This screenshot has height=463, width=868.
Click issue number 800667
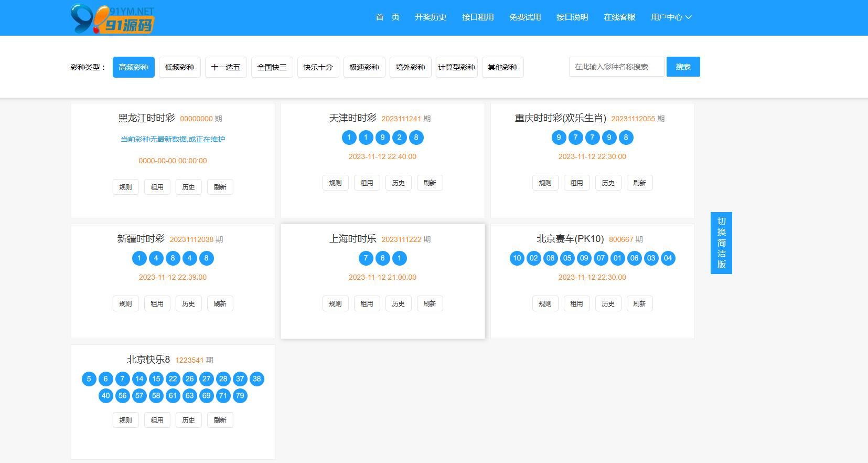621,239
